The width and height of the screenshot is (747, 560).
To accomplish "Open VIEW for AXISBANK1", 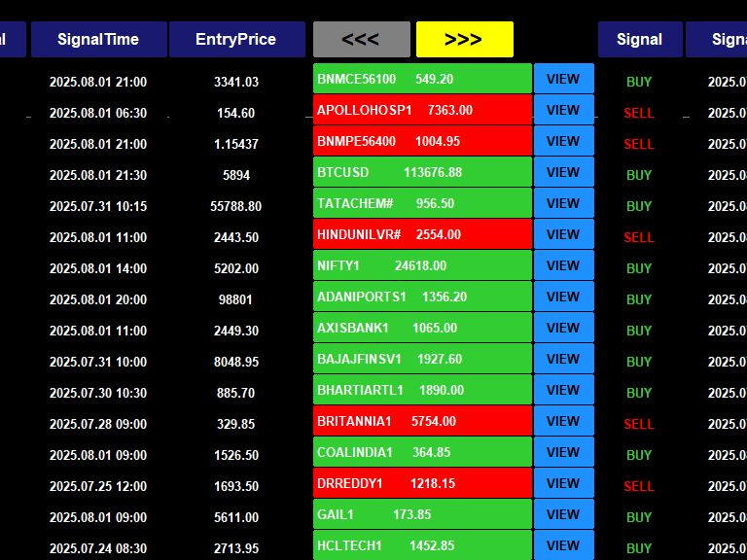I will 564,328.
